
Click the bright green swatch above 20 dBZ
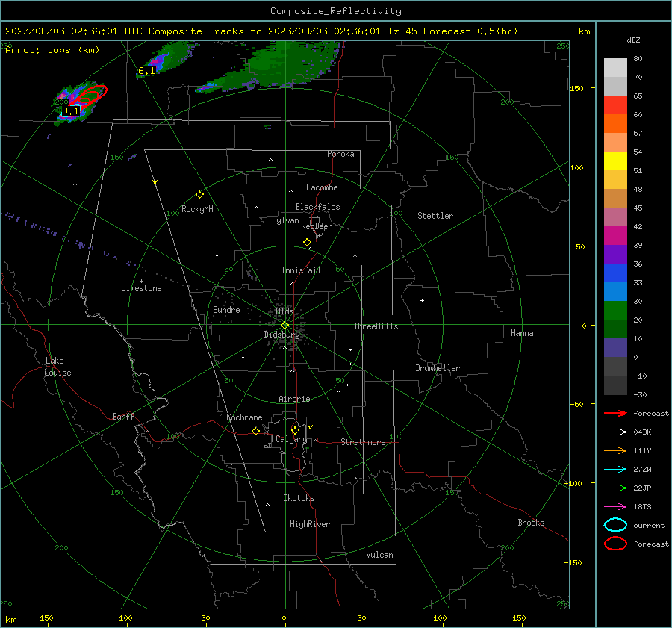click(615, 311)
